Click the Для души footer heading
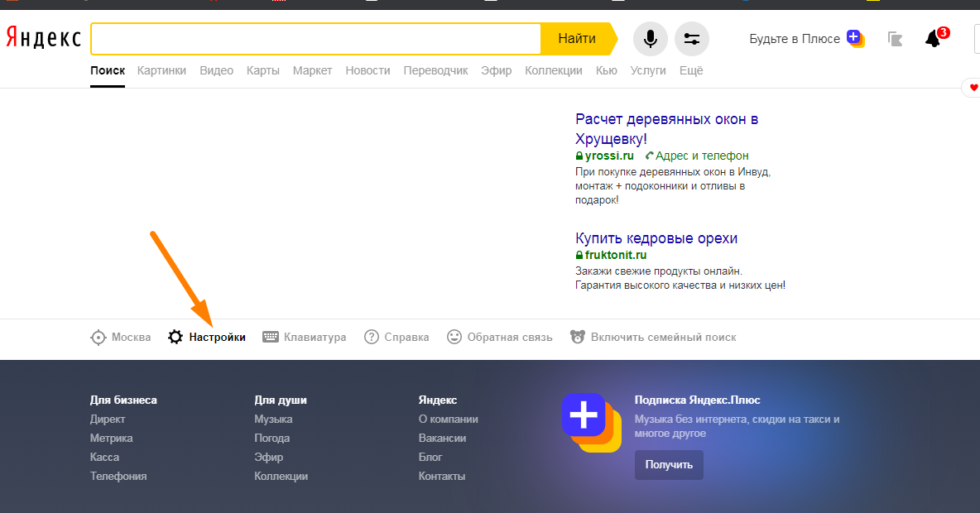 pos(281,400)
